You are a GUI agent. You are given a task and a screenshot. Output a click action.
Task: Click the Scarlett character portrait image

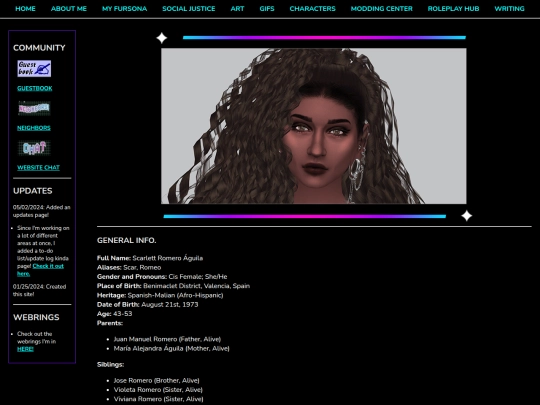pyautogui.click(x=314, y=126)
